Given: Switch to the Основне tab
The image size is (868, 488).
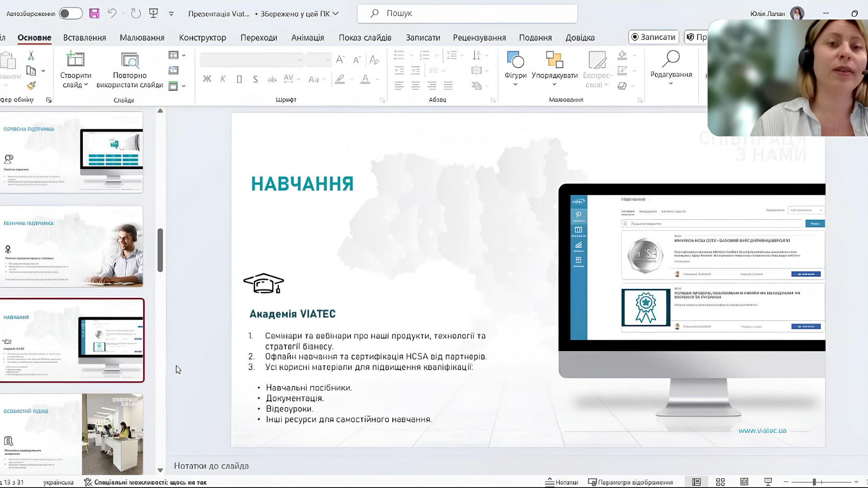Looking at the screenshot, I should (34, 38).
